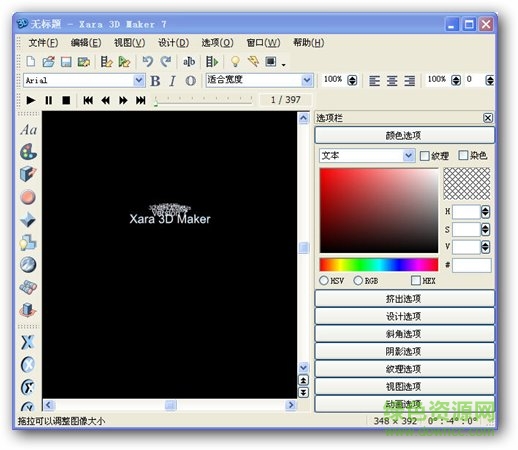Image resolution: width=518 pixels, height=450 pixels.
Task: Open the 视图(V) menu
Action: [130, 43]
